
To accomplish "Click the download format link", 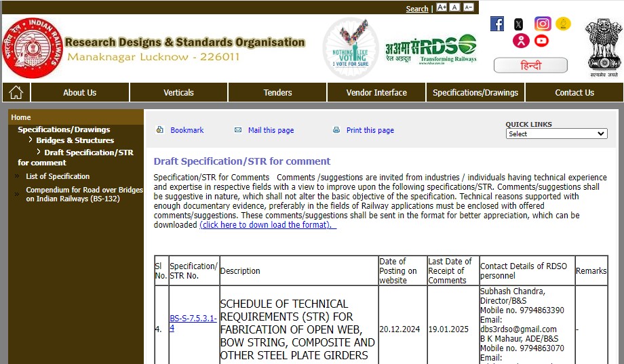I will pyautogui.click(x=267, y=225).
